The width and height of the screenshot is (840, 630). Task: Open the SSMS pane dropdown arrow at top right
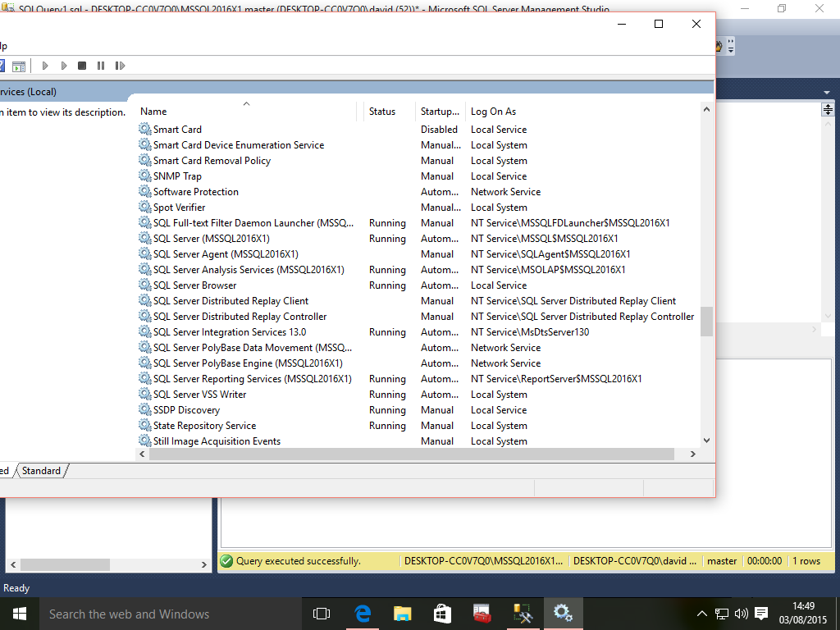pyautogui.click(x=827, y=92)
